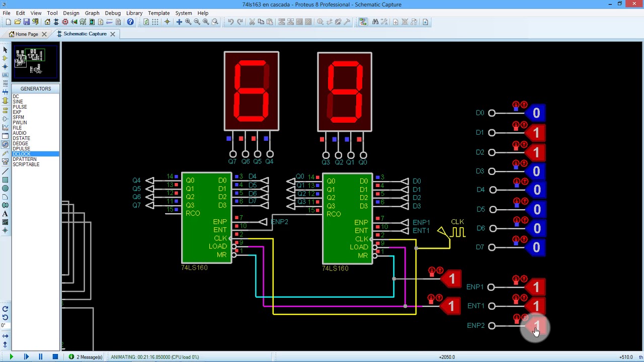The width and height of the screenshot is (644, 362).
Task: Open the simulation messages log
Action: (86, 357)
